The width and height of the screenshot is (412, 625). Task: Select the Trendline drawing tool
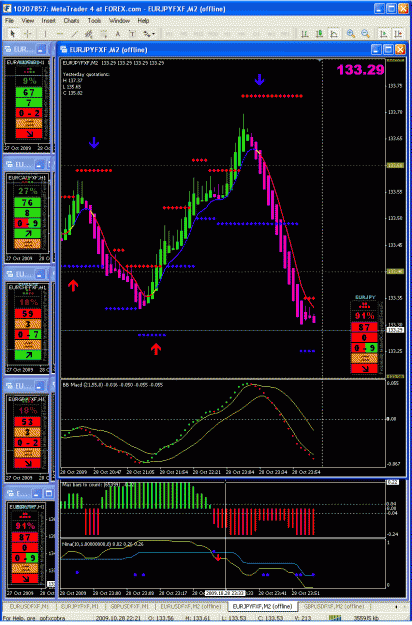coord(74,34)
